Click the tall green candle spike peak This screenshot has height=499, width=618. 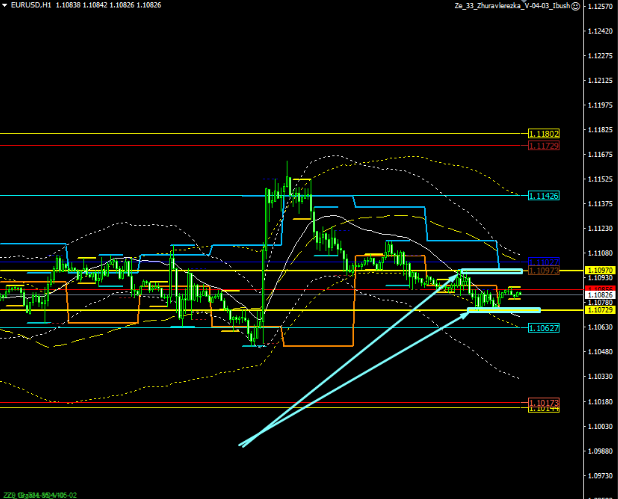point(287,163)
